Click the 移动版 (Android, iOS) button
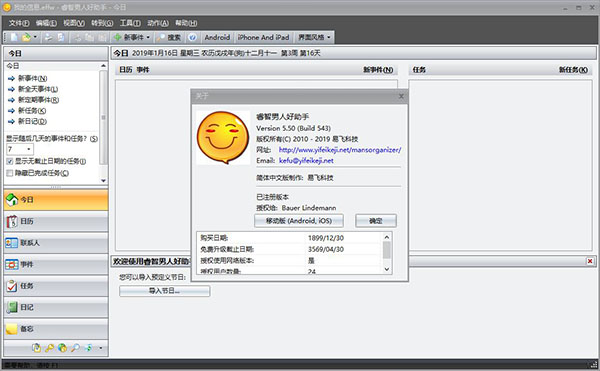This screenshot has width=600, height=371. coord(299,221)
